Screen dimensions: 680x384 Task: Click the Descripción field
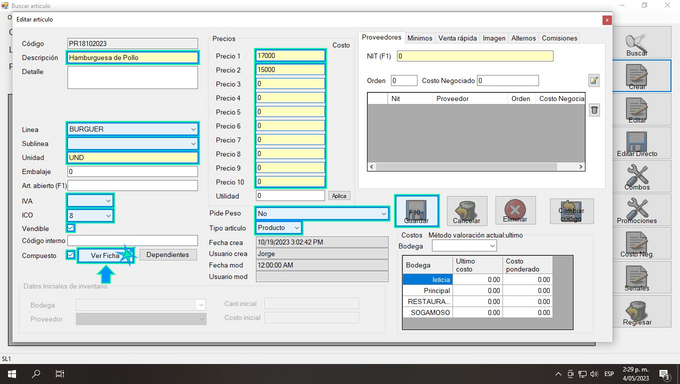point(132,58)
